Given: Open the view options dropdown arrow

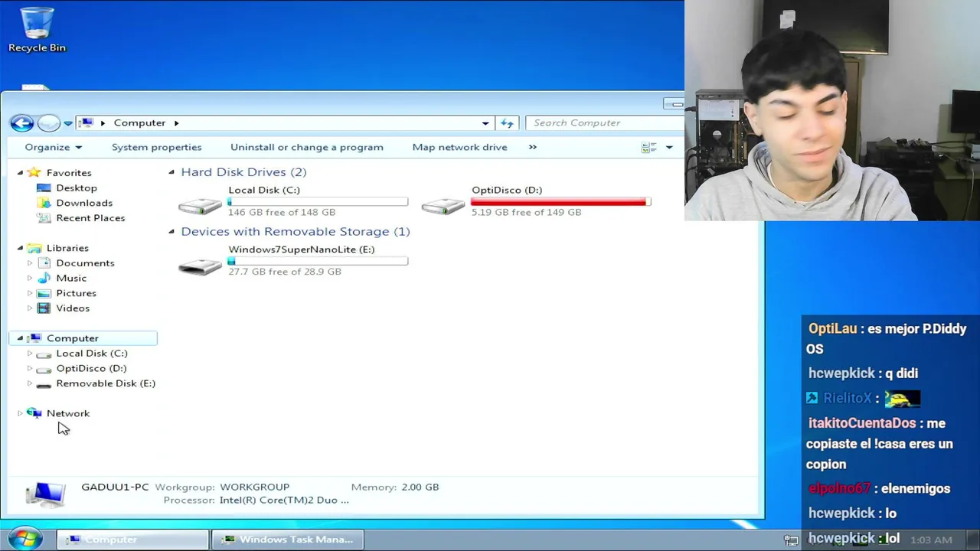Looking at the screenshot, I should [669, 147].
